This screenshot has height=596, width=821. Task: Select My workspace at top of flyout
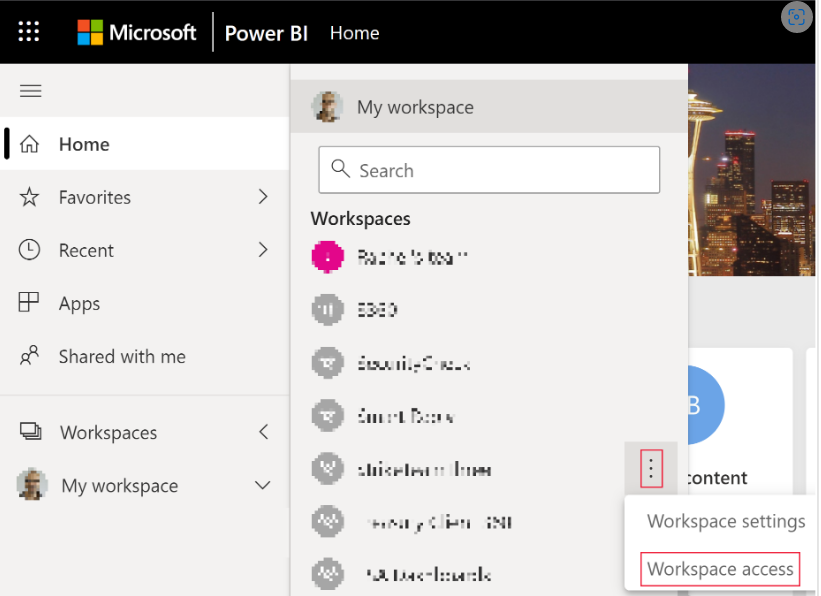(x=489, y=107)
